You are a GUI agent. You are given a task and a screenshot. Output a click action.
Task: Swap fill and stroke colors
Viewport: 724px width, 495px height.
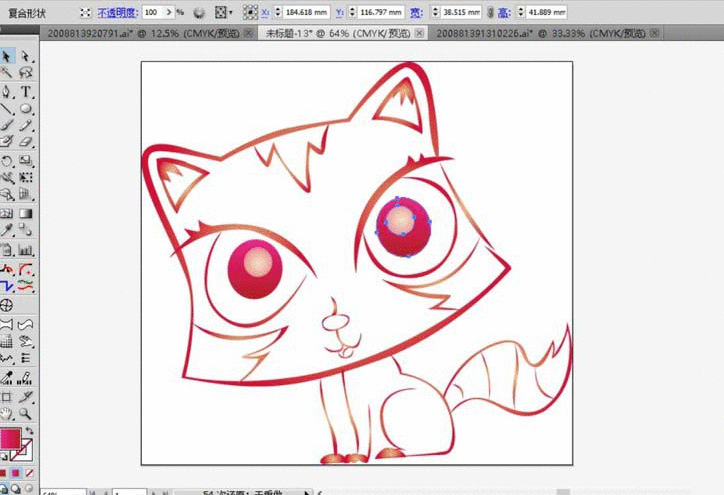click(29, 431)
